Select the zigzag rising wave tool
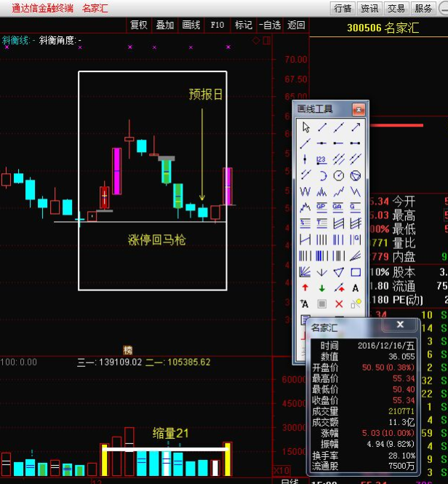The height and width of the screenshot is (484, 448). [x=339, y=191]
